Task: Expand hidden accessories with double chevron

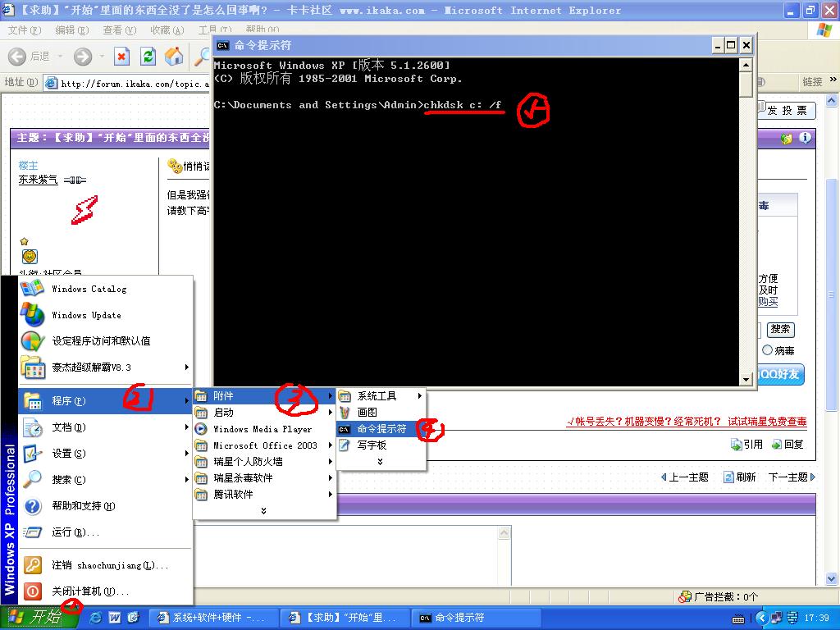Action: coord(381,462)
